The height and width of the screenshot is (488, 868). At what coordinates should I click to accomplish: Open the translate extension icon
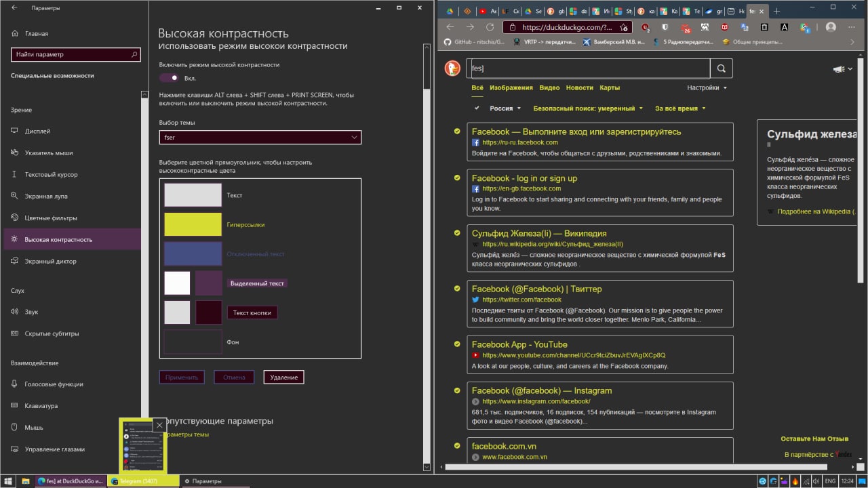tap(745, 28)
